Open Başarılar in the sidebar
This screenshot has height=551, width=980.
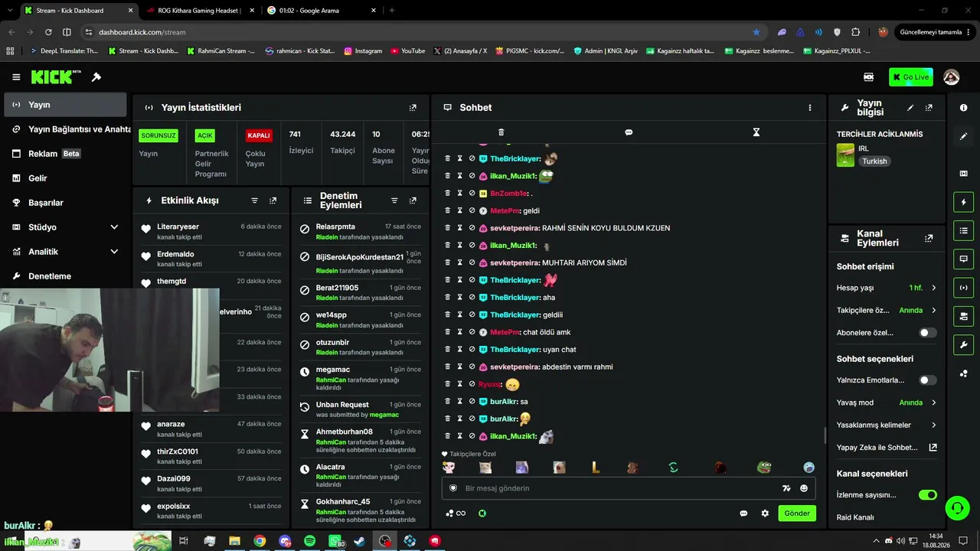tap(65, 203)
